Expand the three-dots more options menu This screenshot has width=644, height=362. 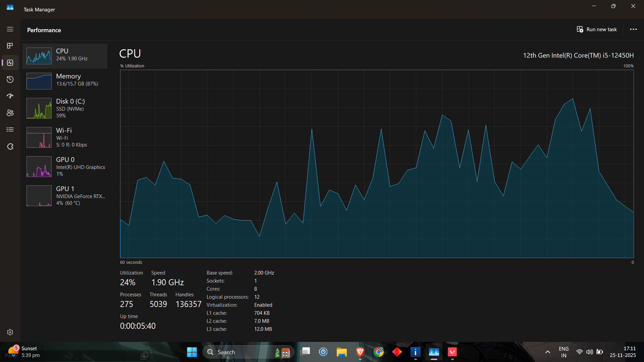point(633,29)
